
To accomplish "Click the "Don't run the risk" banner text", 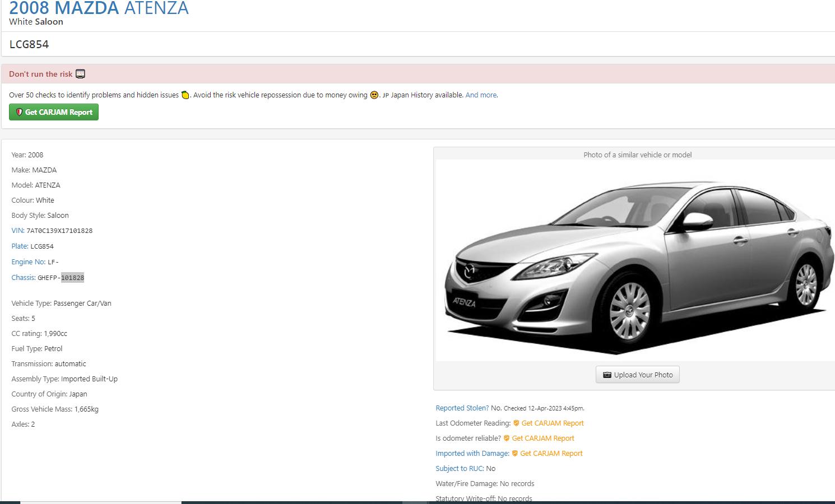I will click(40, 74).
